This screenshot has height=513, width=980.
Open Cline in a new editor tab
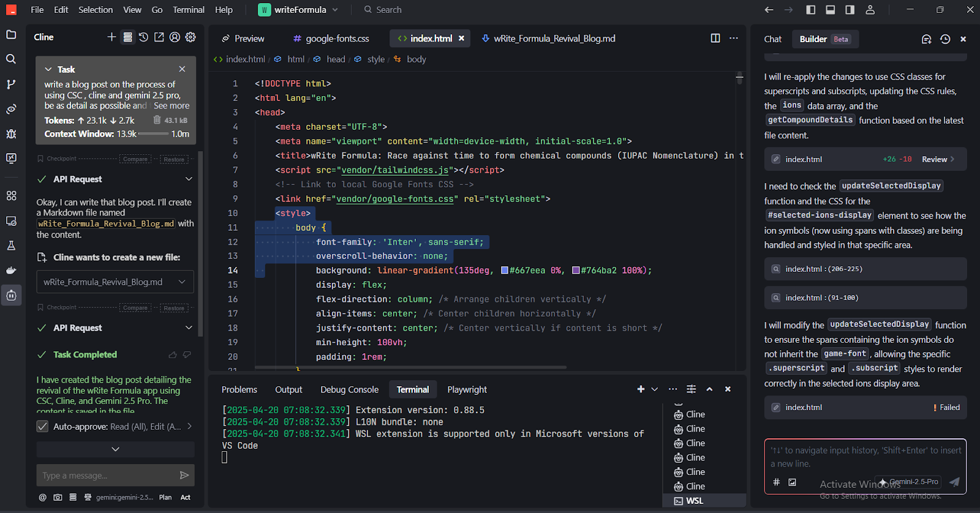click(159, 37)
